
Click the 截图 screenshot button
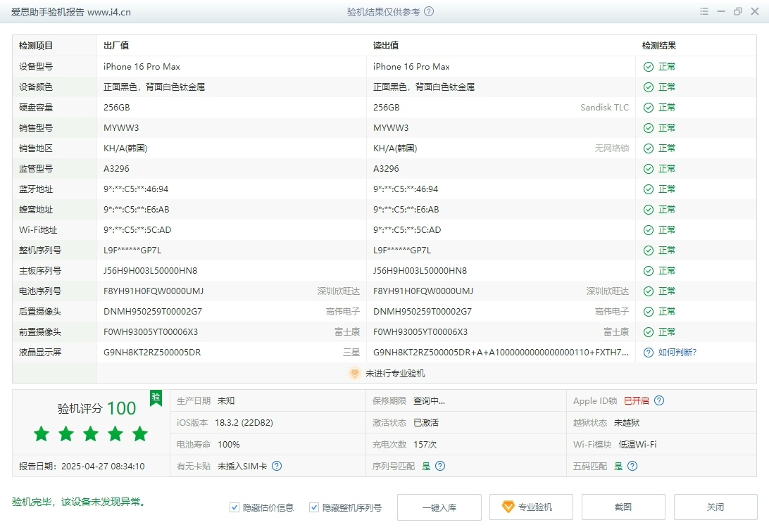[623, 507]
